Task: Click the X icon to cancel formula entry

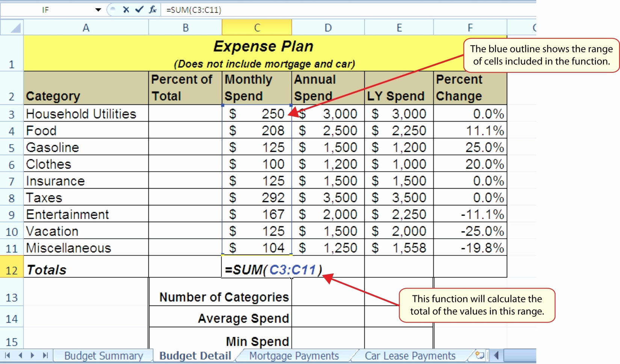Action: point(126,10)
